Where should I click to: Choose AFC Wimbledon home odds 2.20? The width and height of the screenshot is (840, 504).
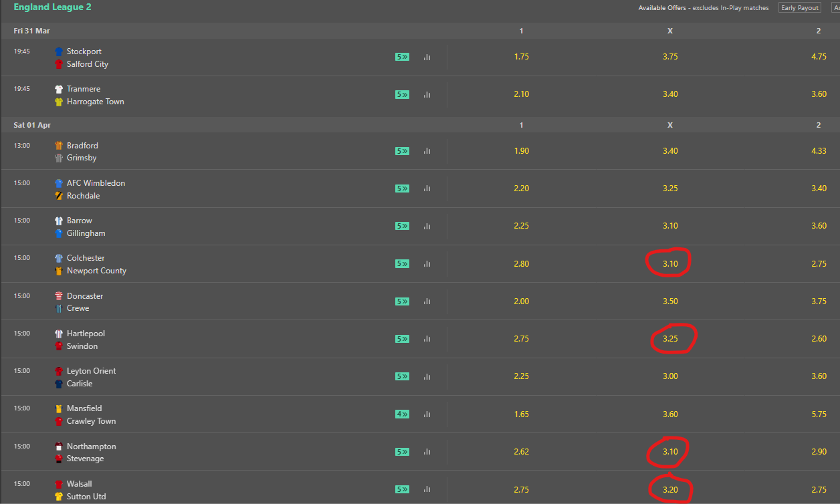pyautogui.click(x=522, y=188)
